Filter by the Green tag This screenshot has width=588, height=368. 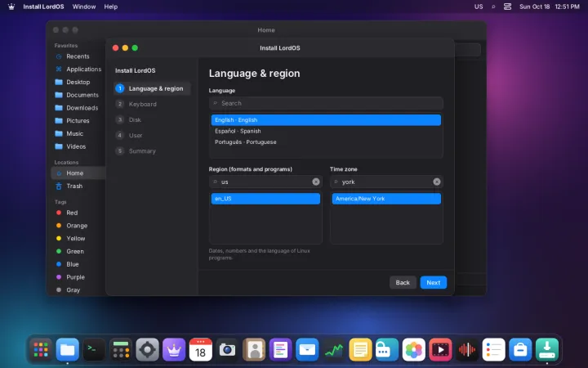pos(78,251)
